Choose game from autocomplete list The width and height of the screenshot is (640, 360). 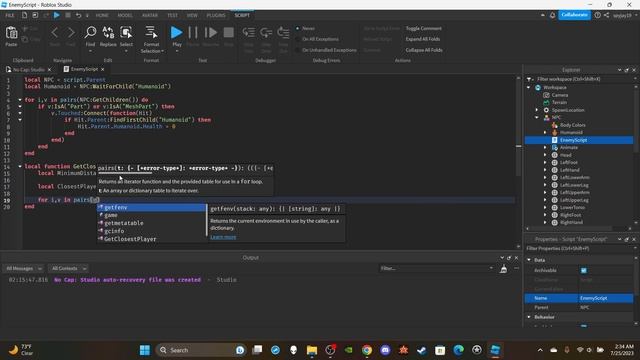click(111, 215)
